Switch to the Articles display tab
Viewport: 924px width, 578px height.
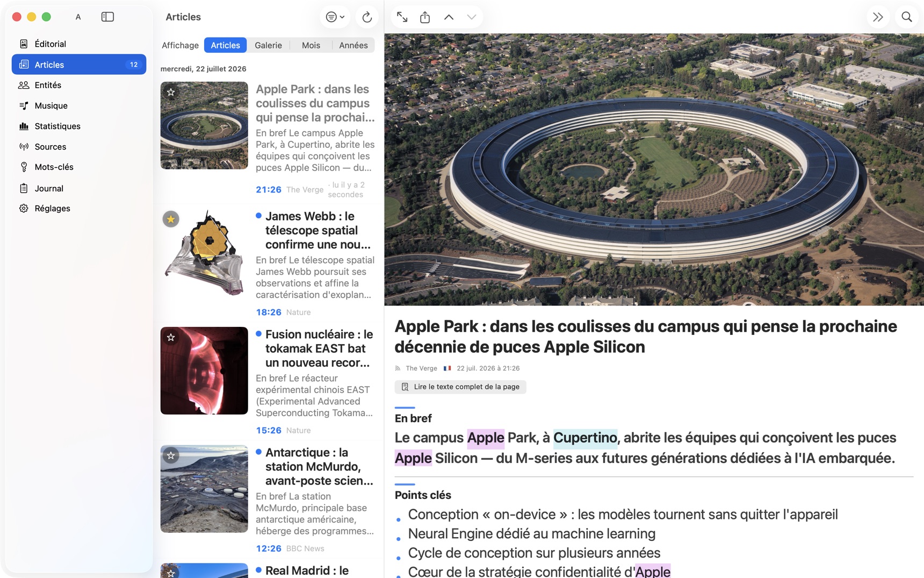click(225, 45)
